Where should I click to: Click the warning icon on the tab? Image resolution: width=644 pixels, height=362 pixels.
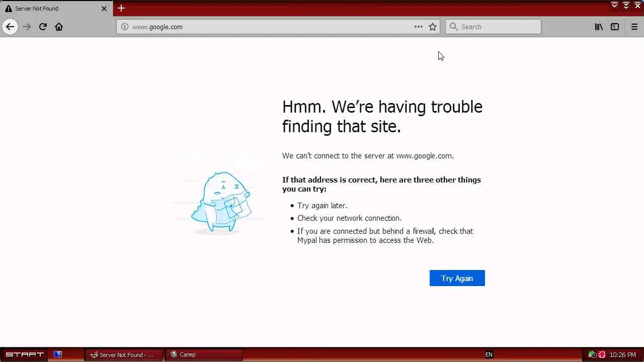tap(9, 9)
